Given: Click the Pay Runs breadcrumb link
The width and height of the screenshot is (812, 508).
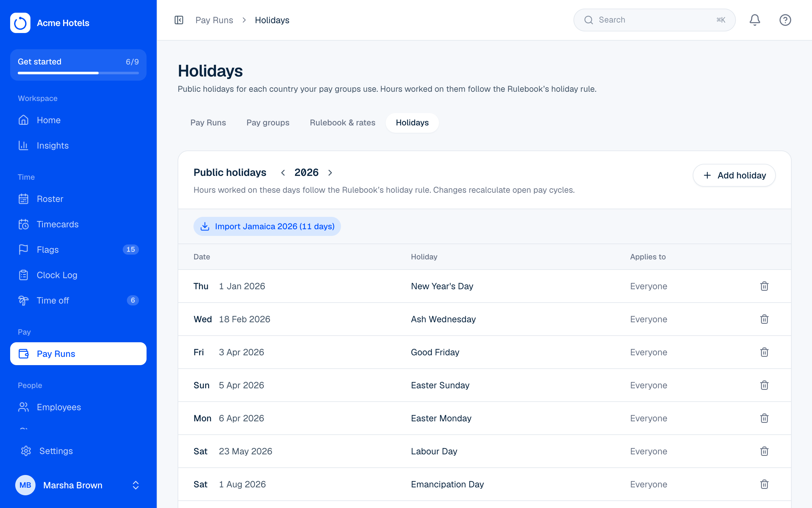Looking at the screenshot, I should coord(214,20).
